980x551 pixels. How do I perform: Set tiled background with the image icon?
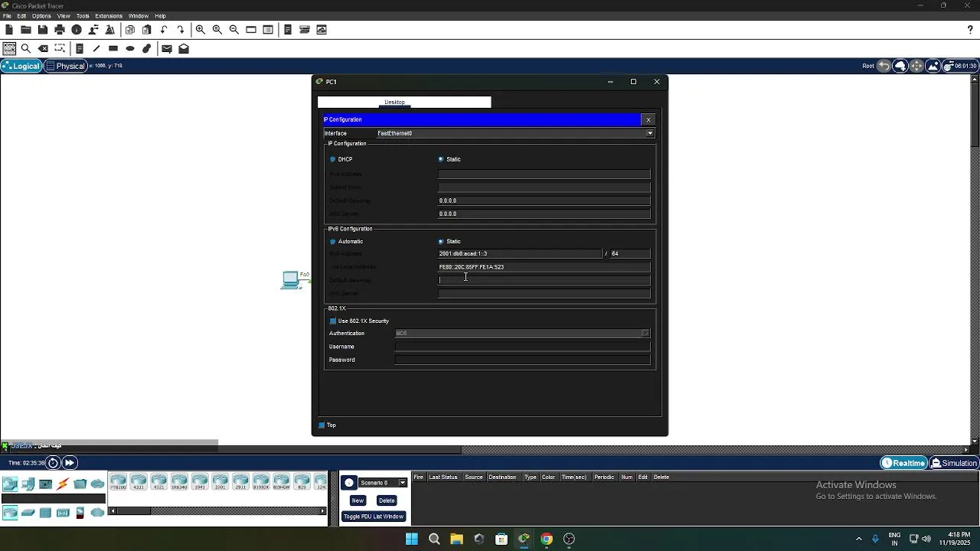click(933, 66)
